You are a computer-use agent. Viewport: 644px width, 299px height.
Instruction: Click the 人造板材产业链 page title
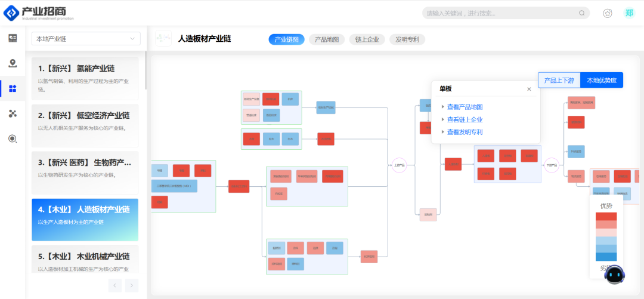coord(205,39)
